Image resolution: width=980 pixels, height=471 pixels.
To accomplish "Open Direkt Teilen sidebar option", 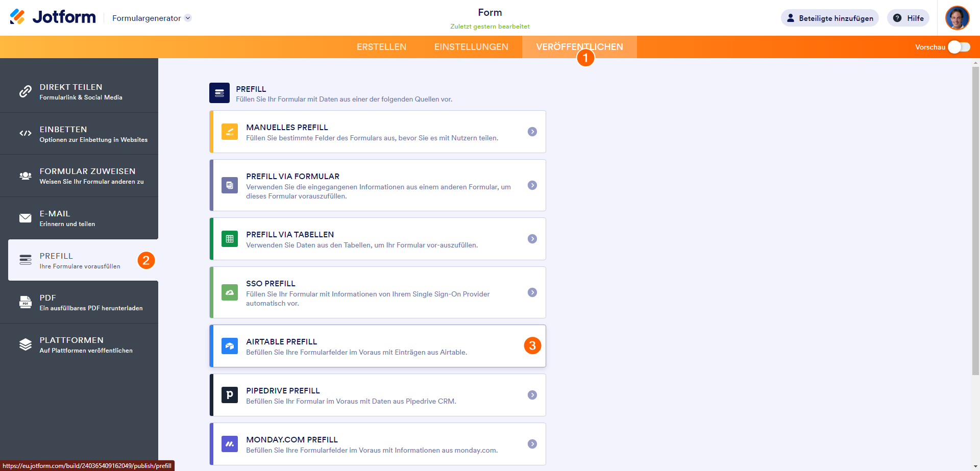I will [79, 91].
